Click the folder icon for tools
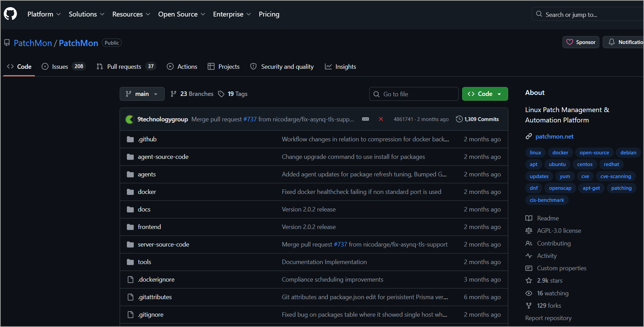Viewport: 644px width, 327px height. click(x=130, y=262)
